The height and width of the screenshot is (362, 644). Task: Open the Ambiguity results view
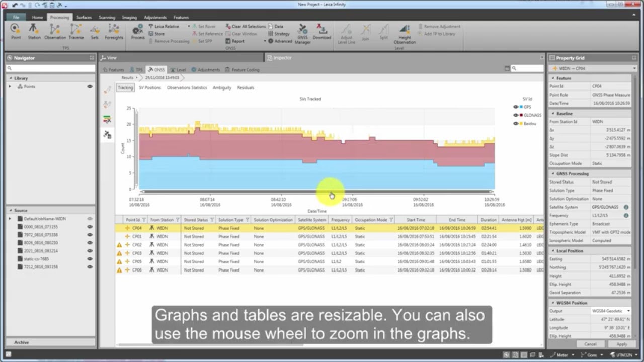coord(222,87)
